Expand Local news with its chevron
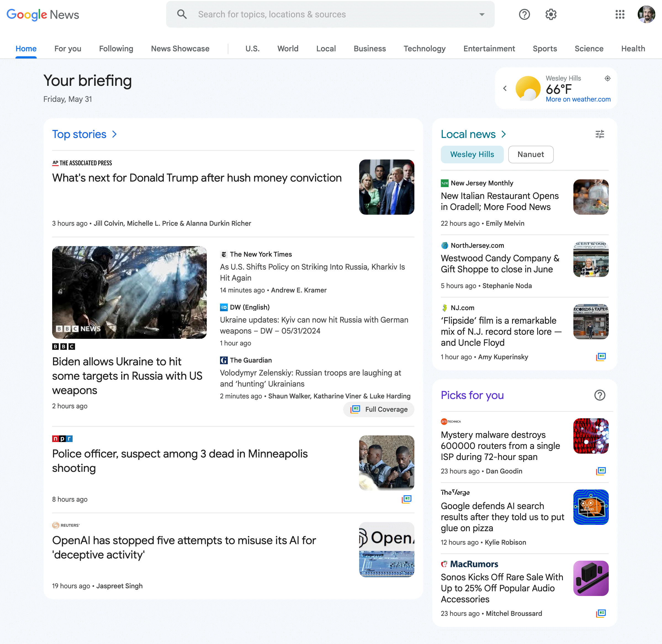This screenshot has height=644, width=662. click(503, 134)
